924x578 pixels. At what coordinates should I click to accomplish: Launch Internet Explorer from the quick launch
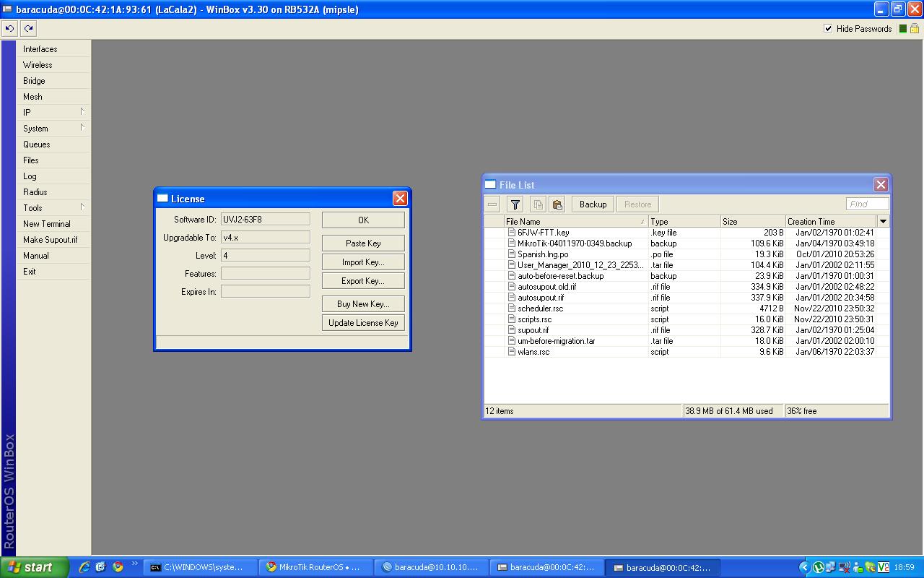[84, 567]
